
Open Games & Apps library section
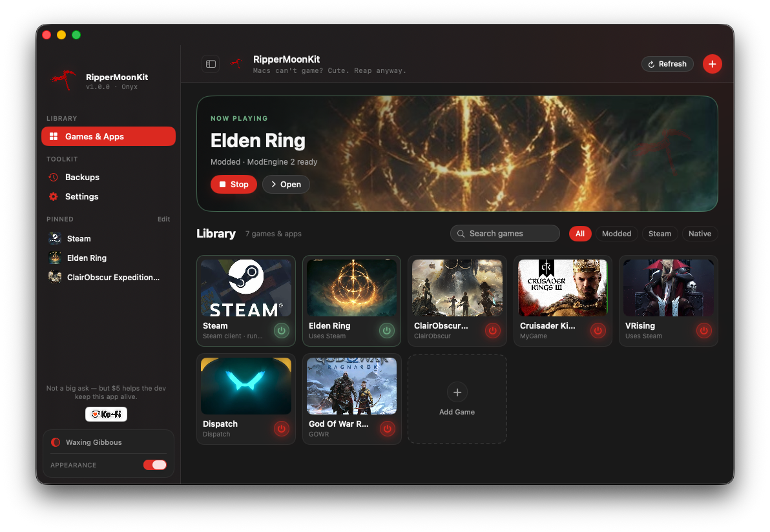(x=108, y=136)
